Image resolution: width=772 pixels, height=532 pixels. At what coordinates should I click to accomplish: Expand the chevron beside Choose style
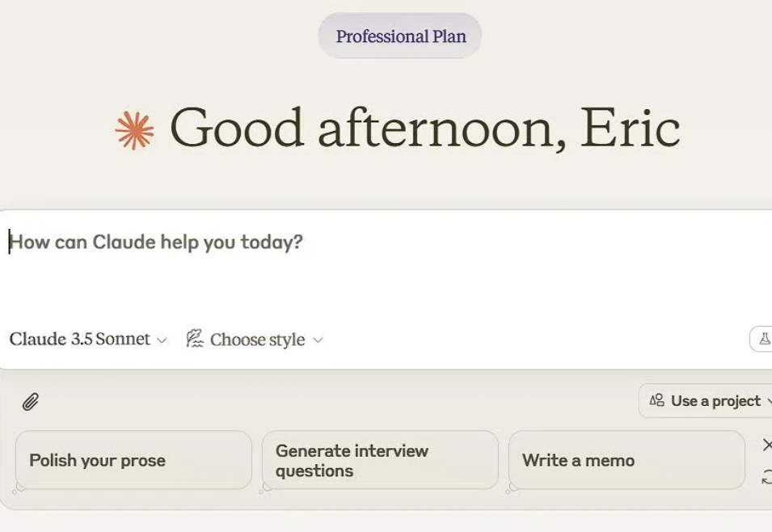[318, 340]
